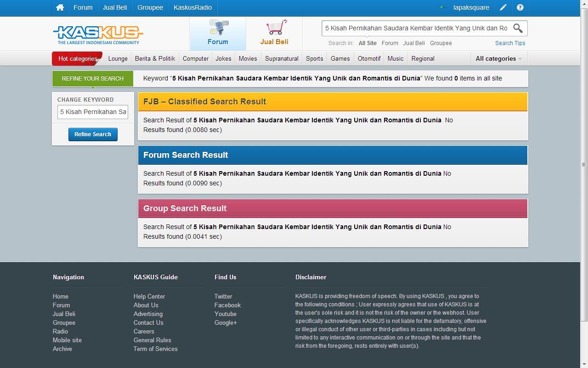Open footer Groupee link
588x368 pixels.
(64, 323)
